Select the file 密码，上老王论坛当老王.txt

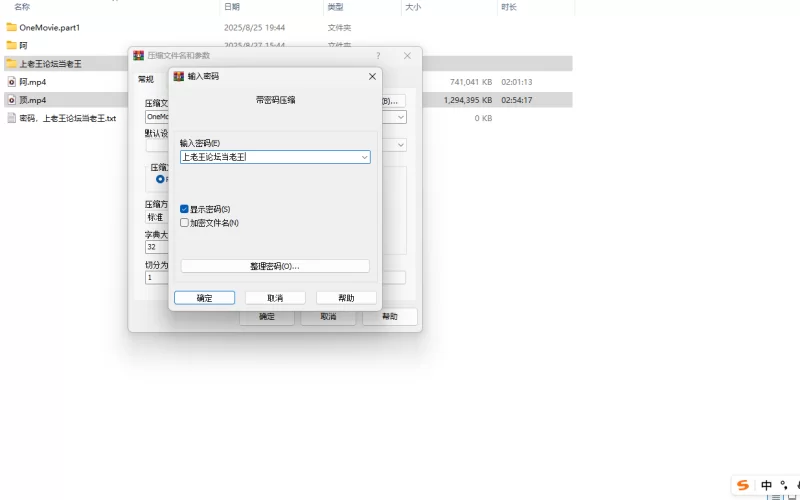[68, 118]
